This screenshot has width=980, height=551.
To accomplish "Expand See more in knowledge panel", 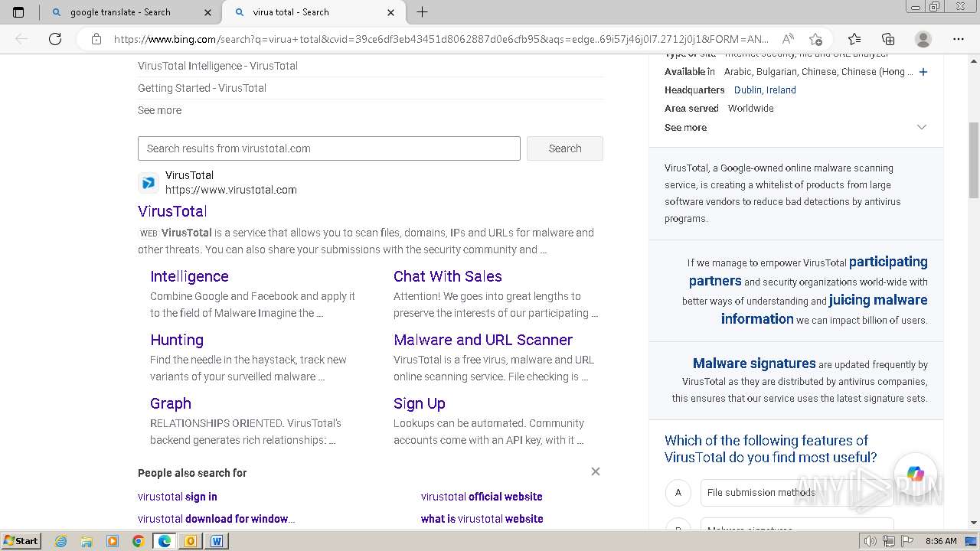I will pos(795,127).
